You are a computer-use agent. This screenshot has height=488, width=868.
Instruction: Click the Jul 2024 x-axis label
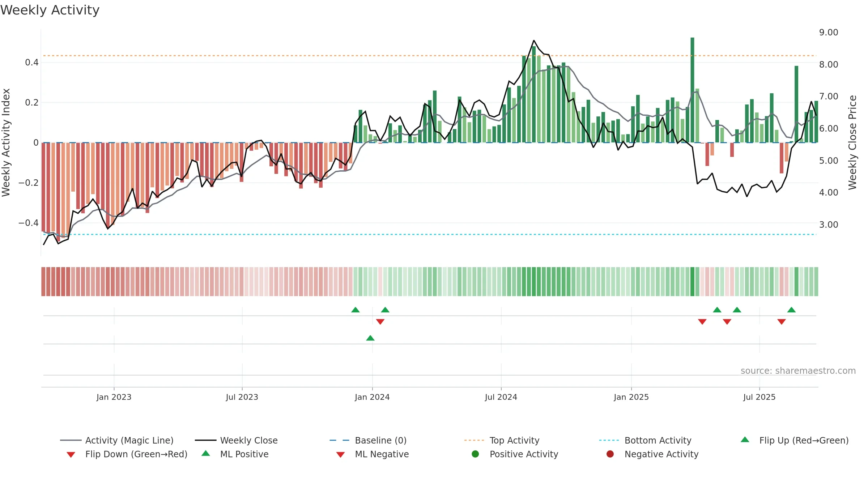click(x=501, y=397)
